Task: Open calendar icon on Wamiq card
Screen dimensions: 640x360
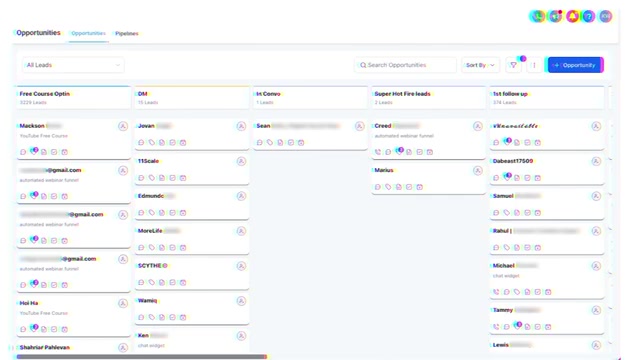Action: coord(183,317)
